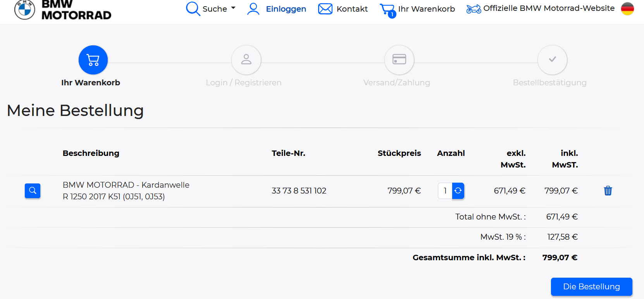View Kardanwelle item details with the magnifier button
Image resolution: width=644 pixels, height=299 pixels.
pyautogui.click(x=33, y=191)
